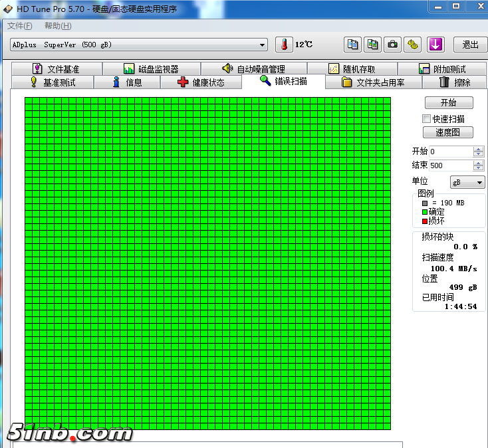Enable the 快速扫描 quick scan checkbox
This screenshot has height=448, width=488.
point(427,119)
